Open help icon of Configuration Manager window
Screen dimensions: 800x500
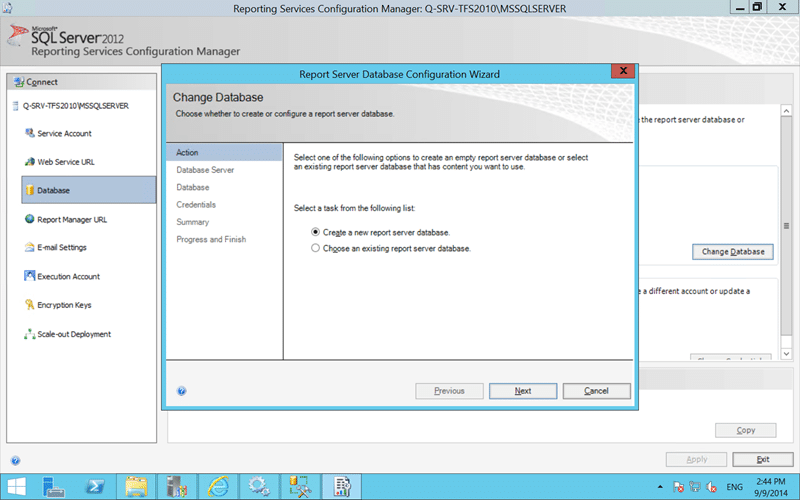pos(15,461)
